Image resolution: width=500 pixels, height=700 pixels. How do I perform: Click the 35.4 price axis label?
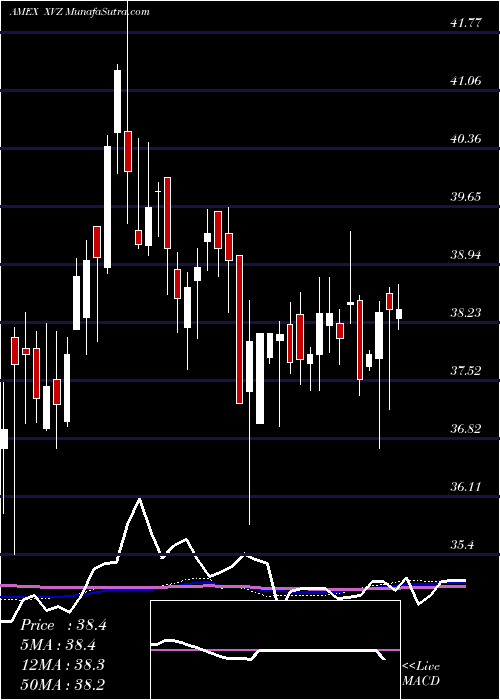[x=463, y=545]
